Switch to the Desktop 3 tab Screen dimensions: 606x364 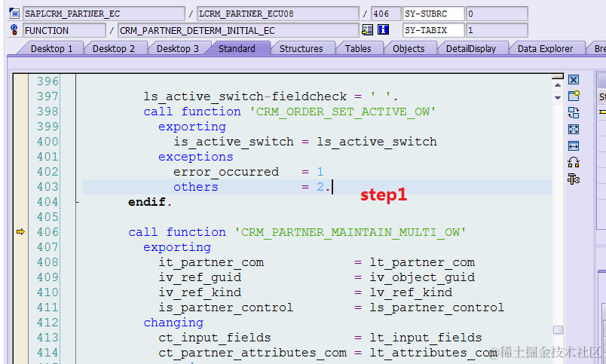178,49
